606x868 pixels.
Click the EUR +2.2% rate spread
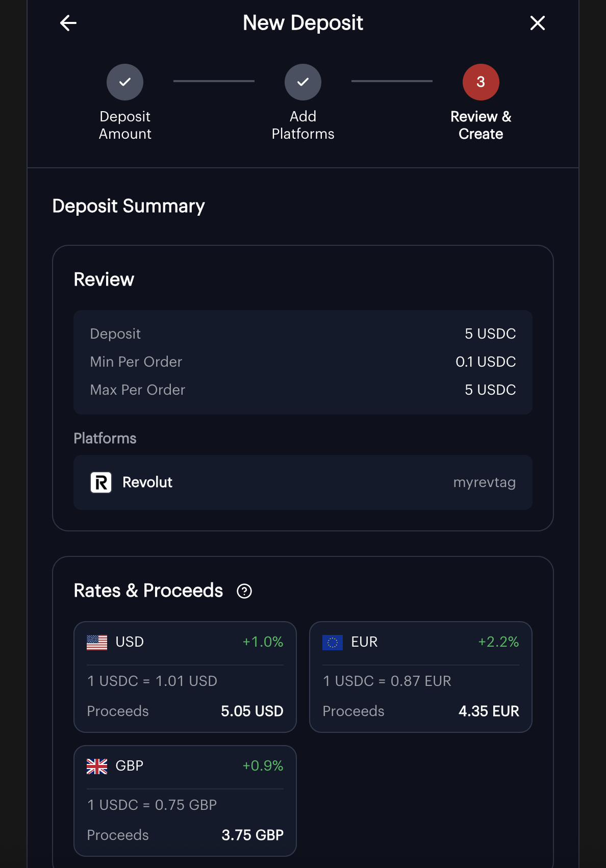pos(498,642)
